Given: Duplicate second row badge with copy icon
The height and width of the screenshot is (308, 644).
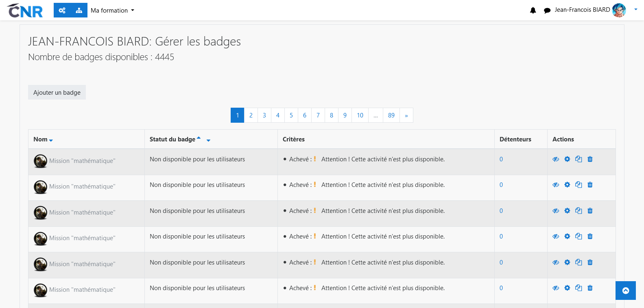Looking at the screenshot, I should [579, 185].
